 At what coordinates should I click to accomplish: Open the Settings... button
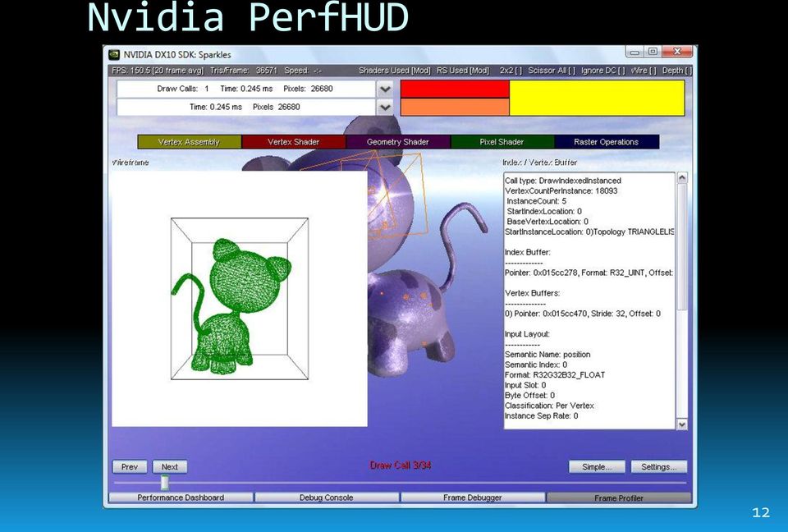[659, 466]
